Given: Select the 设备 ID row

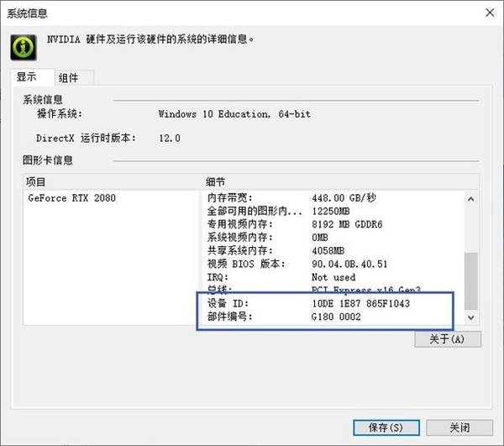Looking at the screenshot, I should coord(334,303).
